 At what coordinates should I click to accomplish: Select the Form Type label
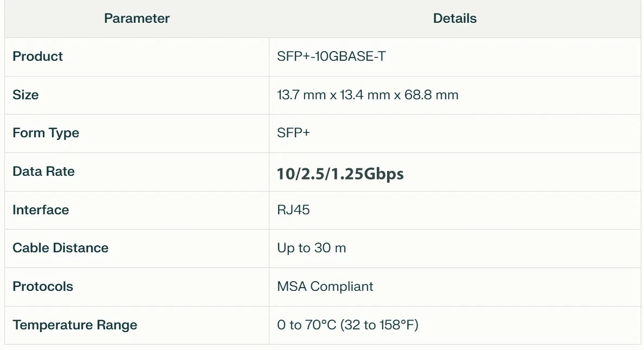coord(46,133)
